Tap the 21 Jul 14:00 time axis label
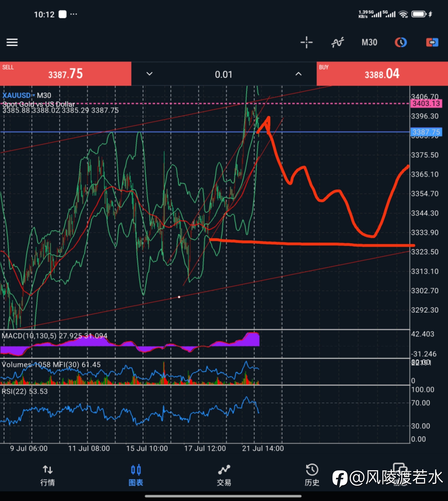Screen dimensions: 448x501 263,448
